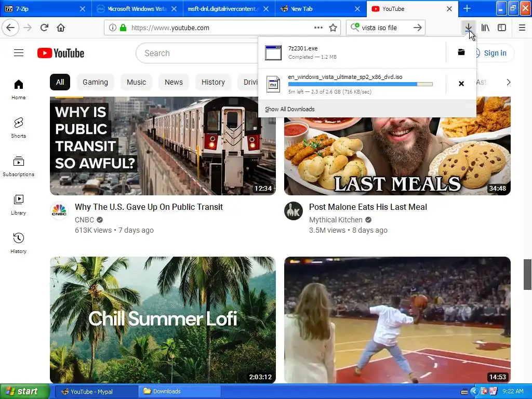Show the browser sidebars
Screen dimensions: 532x399
[x=502, y=28]
